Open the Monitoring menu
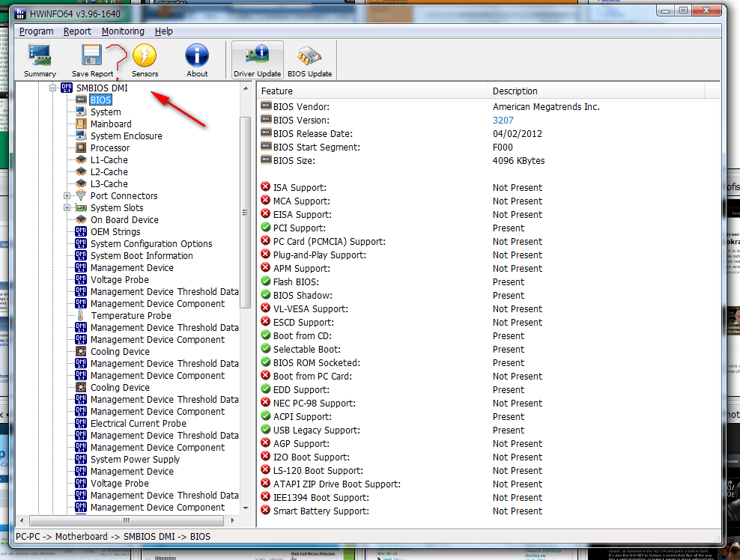740x560 pixels. click(123, 31)
